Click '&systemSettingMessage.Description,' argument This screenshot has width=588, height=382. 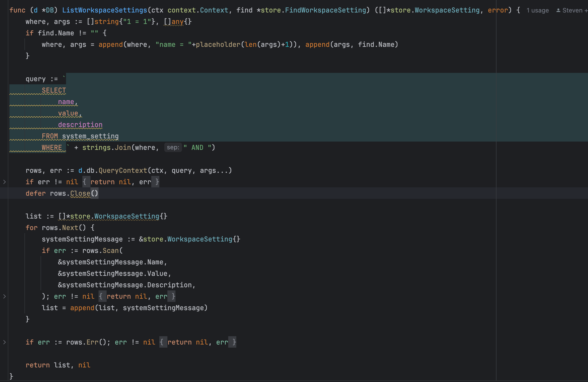click(127, 285)
